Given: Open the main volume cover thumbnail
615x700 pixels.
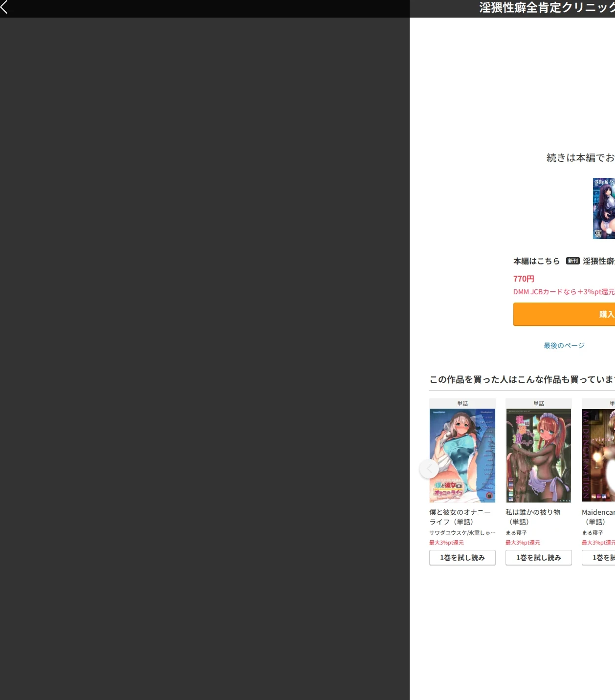Looking at the screenshot, I should 604,208.
